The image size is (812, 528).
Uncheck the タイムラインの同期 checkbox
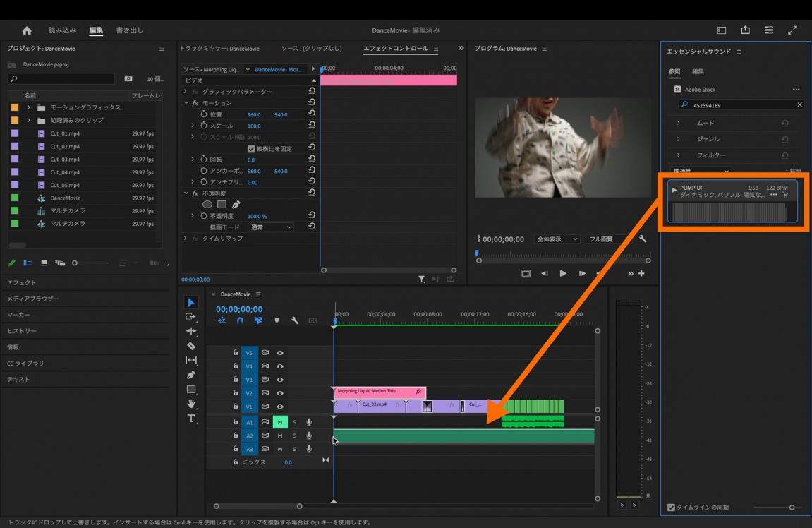[671, 508]
